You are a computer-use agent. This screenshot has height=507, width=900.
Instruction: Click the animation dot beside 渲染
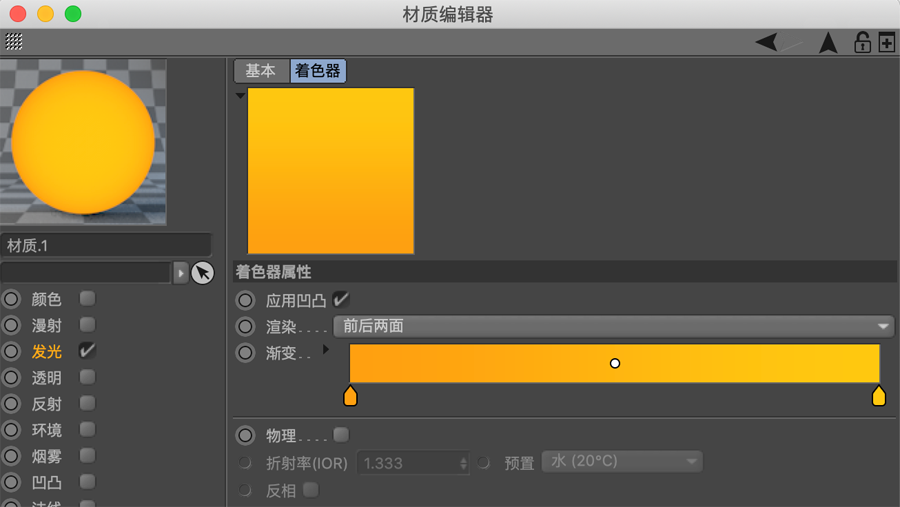pos(245,327)
